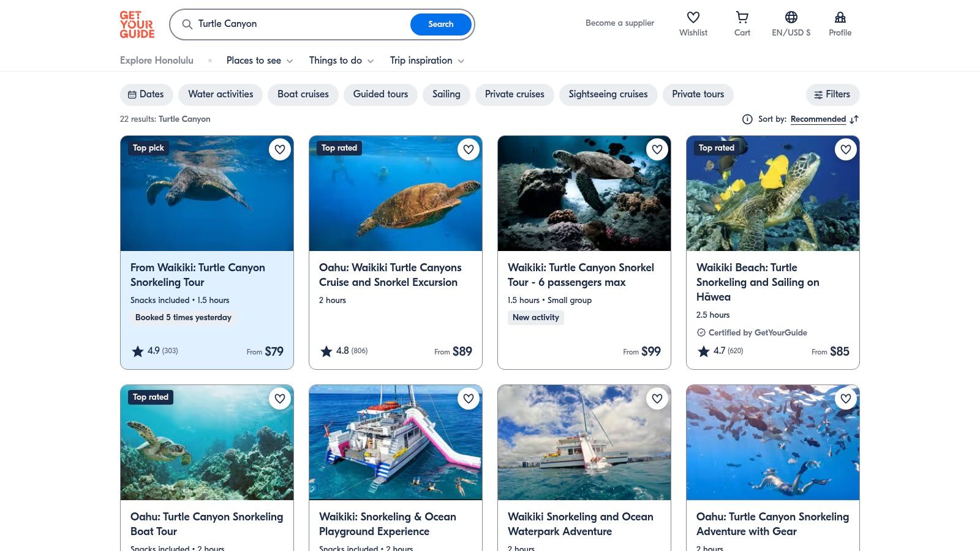
Task: Click the 4.9 star rating on first card
Action: [155, 351]
